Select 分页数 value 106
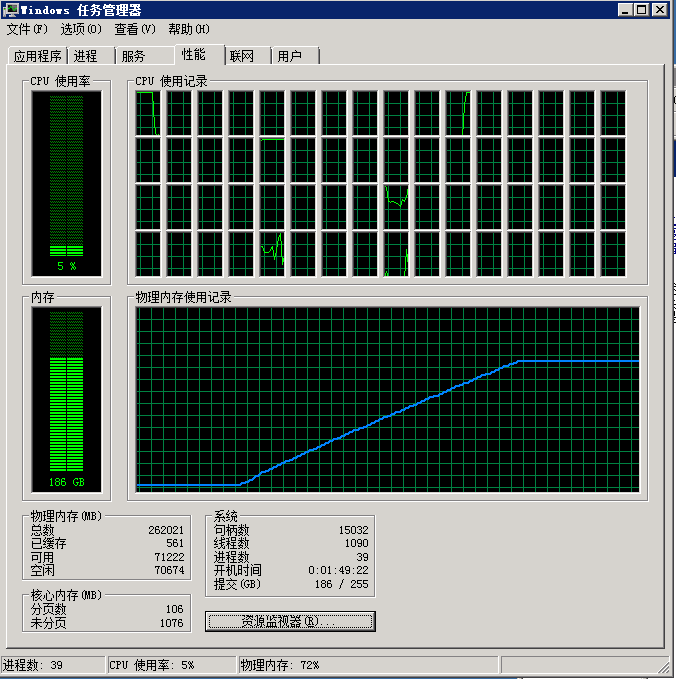The image size is (676, 679). click(175, 609)
